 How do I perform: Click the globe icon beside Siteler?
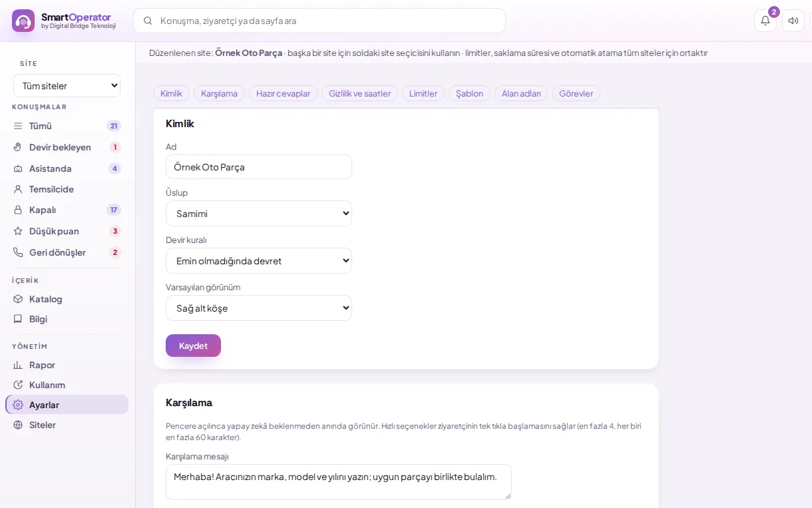[x=18, y=425]
